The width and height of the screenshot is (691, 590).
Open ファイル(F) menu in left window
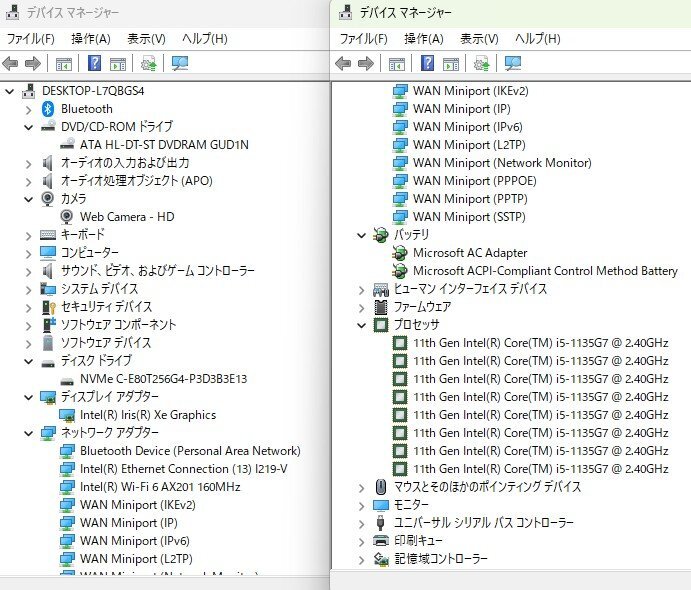click(x=30, y=39)
